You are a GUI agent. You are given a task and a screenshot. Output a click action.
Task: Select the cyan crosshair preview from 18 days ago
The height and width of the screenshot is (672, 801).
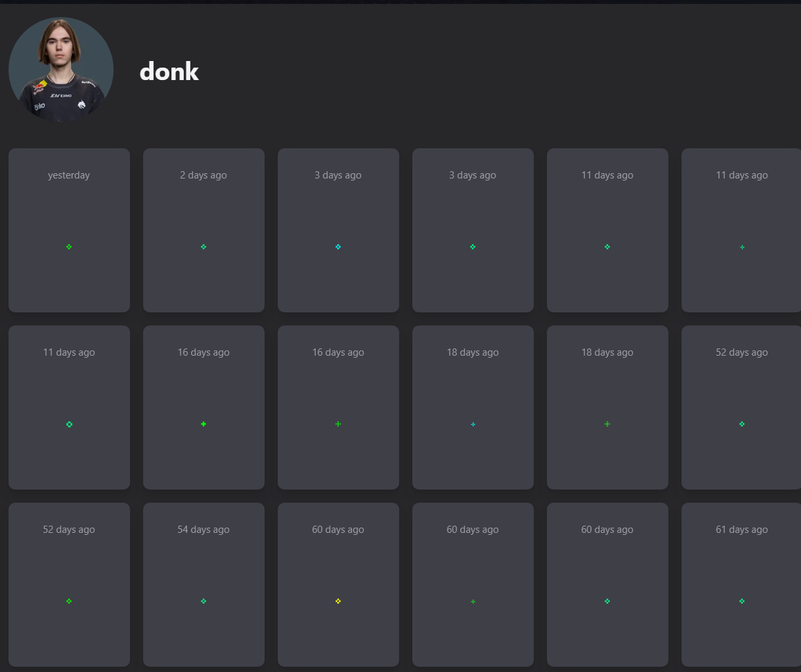pyautogui.click(x=473, y=424)
